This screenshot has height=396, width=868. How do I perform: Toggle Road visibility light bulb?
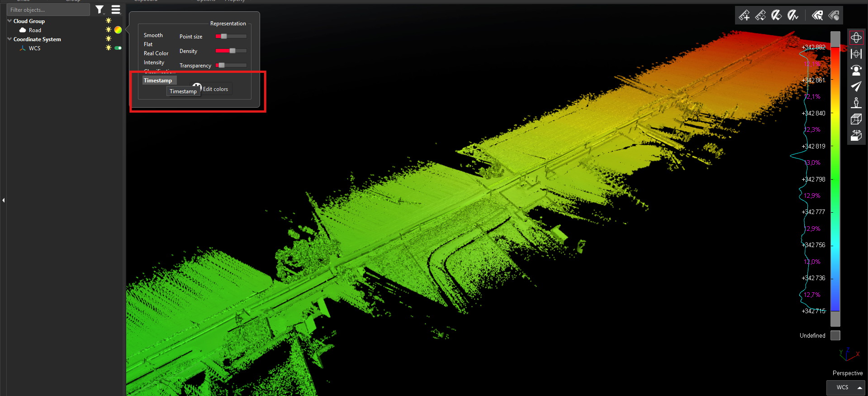pos(109,30)
